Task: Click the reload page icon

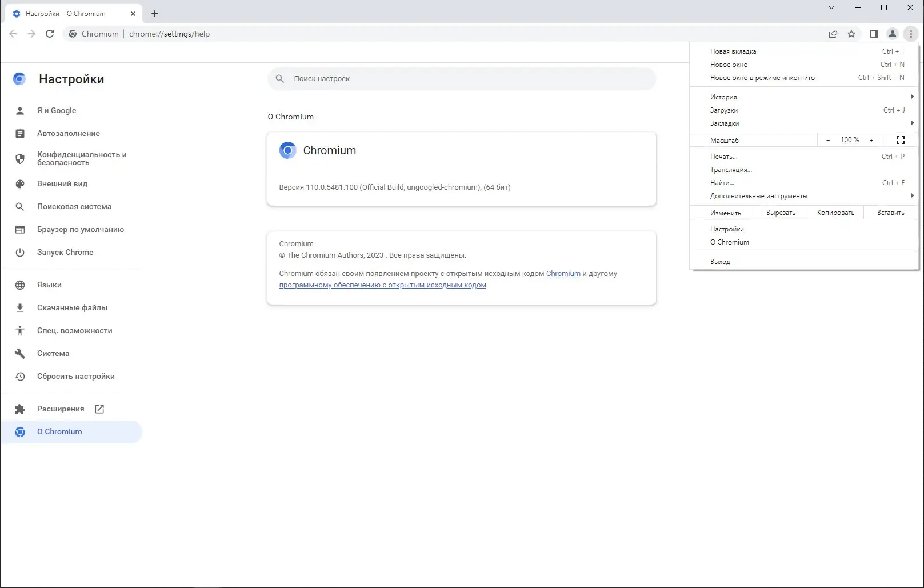Action: point(50,34)
